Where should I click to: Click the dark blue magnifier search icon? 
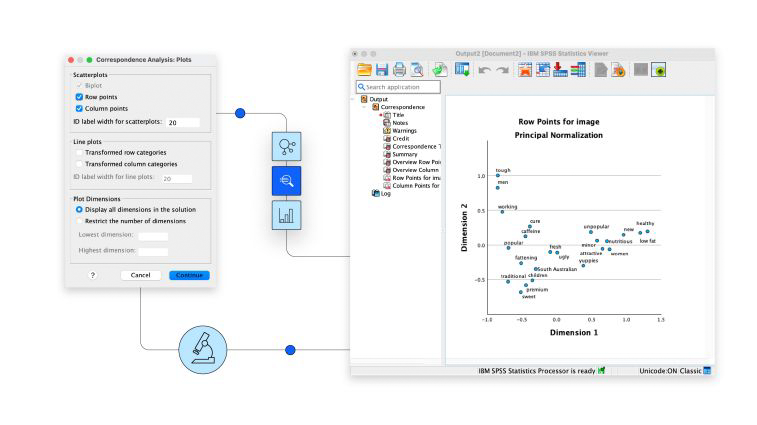pos(286,181)
